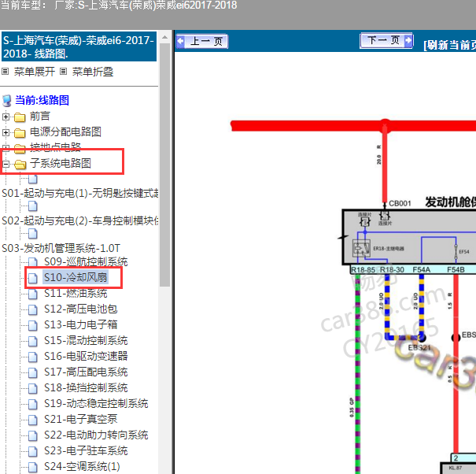Click page icon beside S13-电力电子箱

pyautogui.click(x=33, y=325)
